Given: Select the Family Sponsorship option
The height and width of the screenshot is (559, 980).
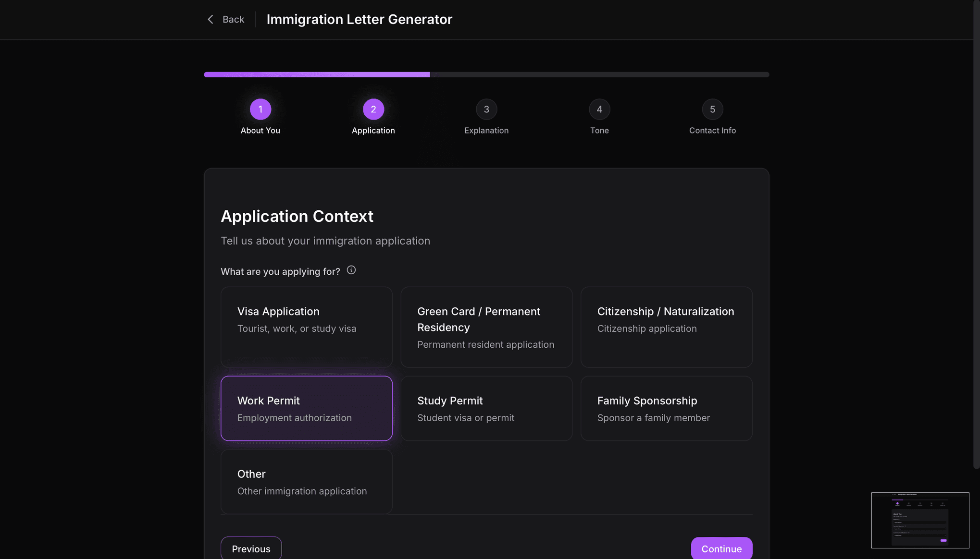Looking at the screenshot, I should tap(666, 408).
